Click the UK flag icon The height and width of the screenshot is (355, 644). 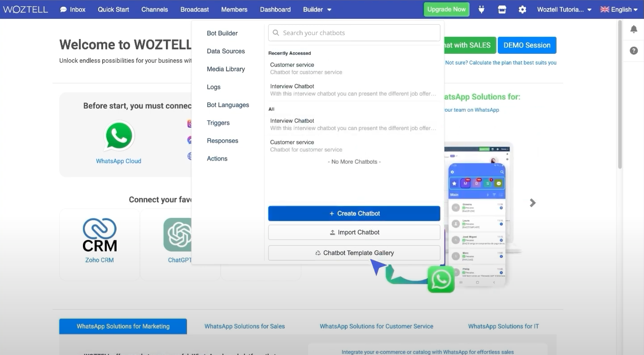tap(605, 9)
